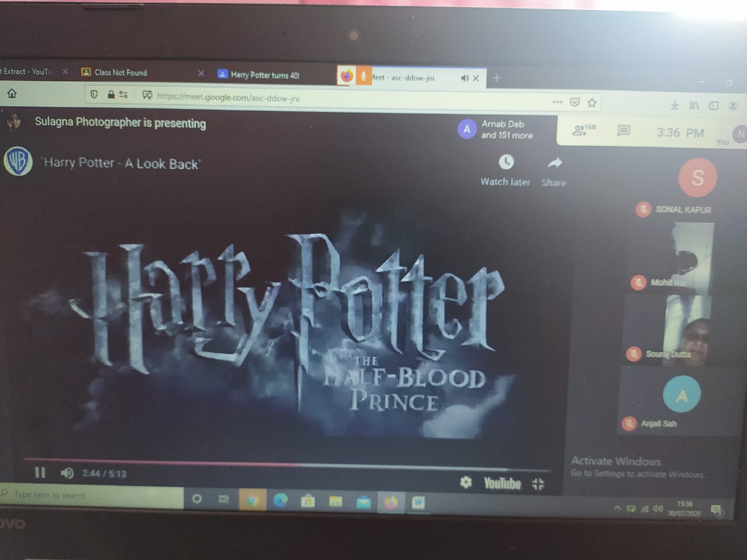Select SONAL KAPUR's participant tile
Viewport: 747px width, 560px height.
[x=683, y=187]
